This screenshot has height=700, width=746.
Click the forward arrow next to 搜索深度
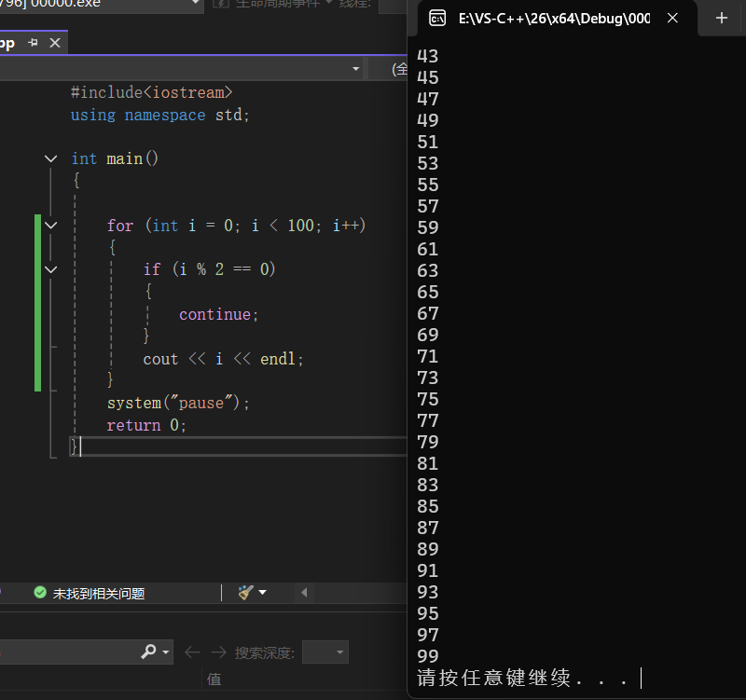coord(216,652)
